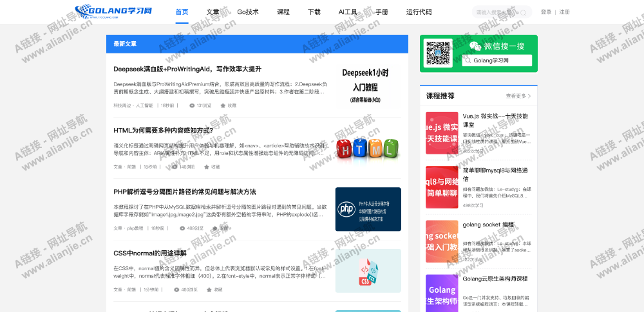The height and width of the screenshot is (312, 644).
Task: Click the 文章 · php教程 category tag
Action: pyautogui.click(x=129, y=228)
